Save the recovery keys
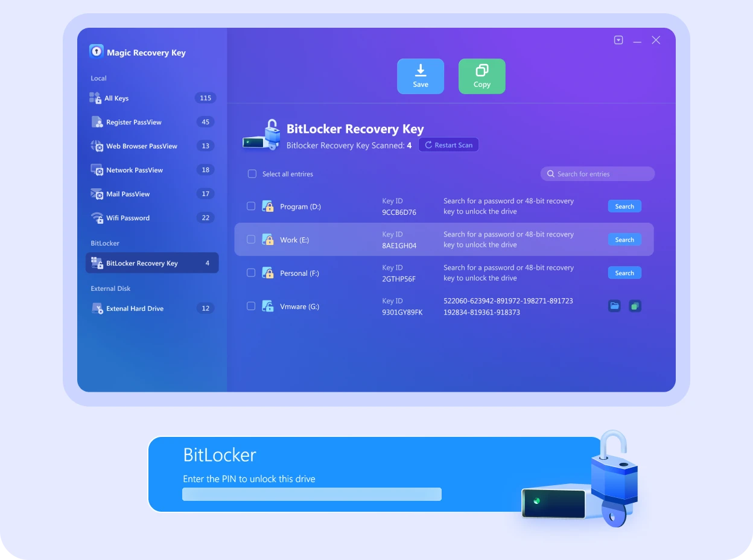This screenshot has height=560, width=753. pos(421,76)
